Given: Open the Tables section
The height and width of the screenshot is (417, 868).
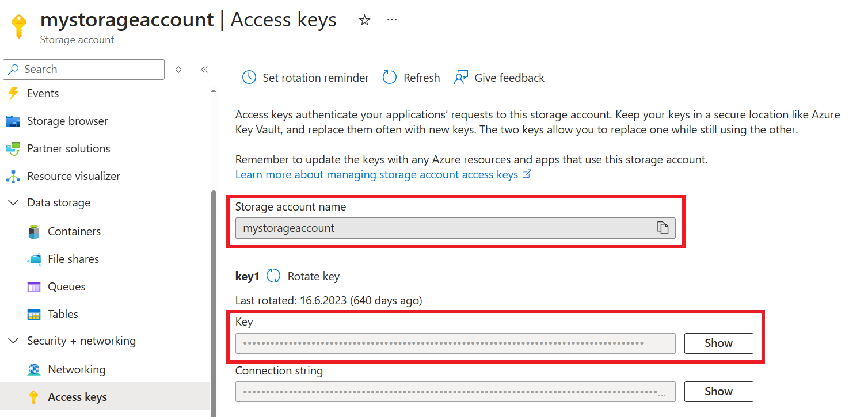Looking at the screenshot, I should point(63,314).
